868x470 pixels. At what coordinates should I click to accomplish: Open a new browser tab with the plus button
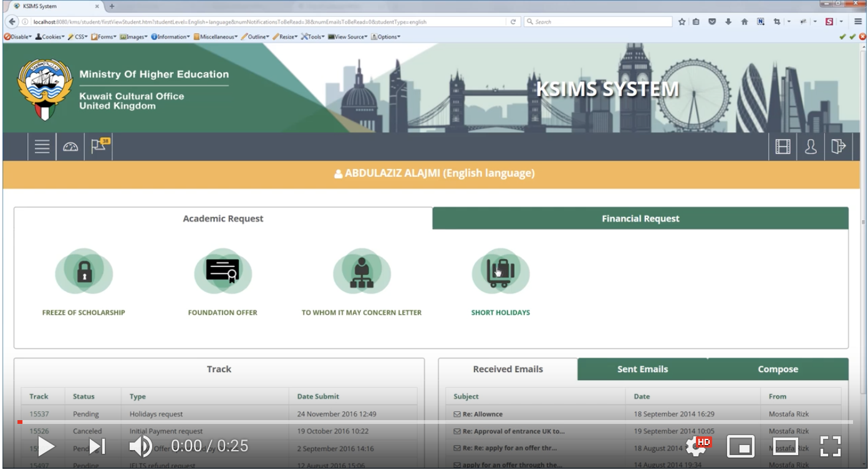click(x=112, y=6)
